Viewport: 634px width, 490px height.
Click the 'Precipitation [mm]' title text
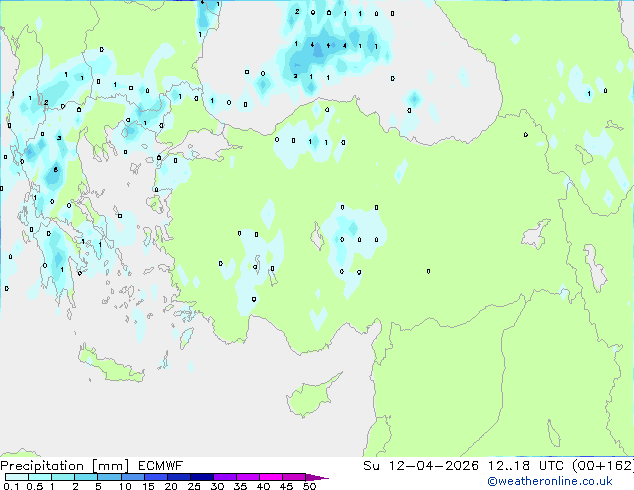(x=65, y=466)
